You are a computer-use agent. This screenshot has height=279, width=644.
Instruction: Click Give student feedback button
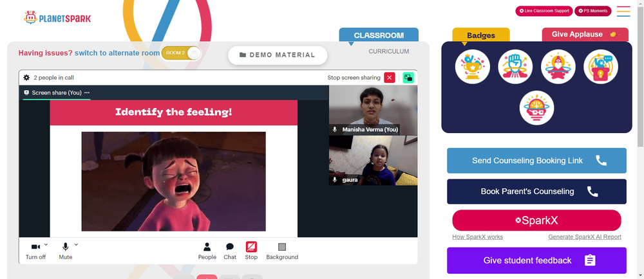point(536,260)
